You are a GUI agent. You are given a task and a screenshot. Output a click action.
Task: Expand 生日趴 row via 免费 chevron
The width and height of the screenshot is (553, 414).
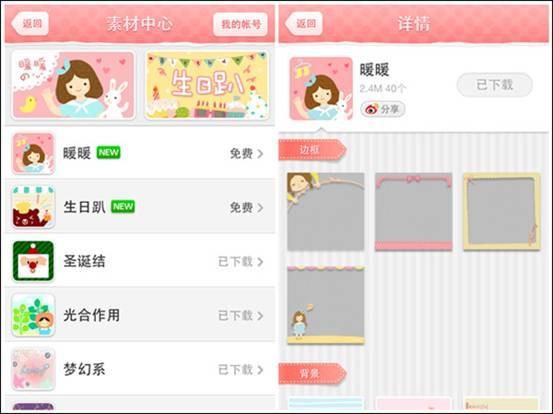(x=260, y=208)
